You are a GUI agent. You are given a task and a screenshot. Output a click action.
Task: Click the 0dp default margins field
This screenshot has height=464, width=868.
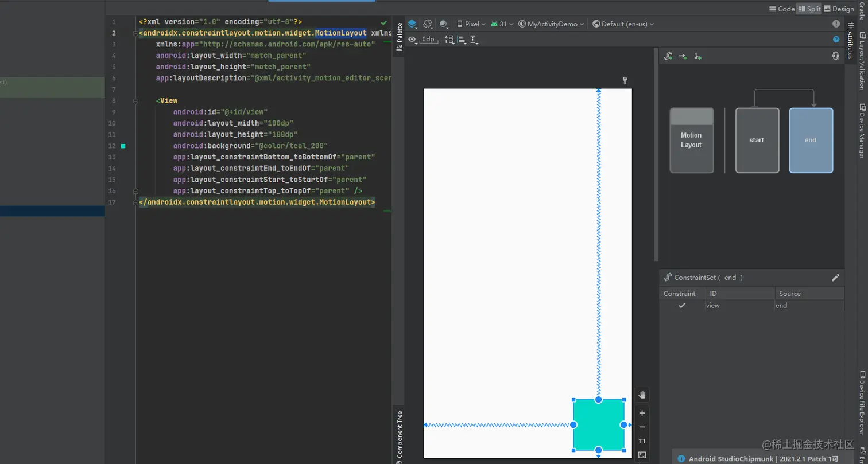click(x=429, y=40)
